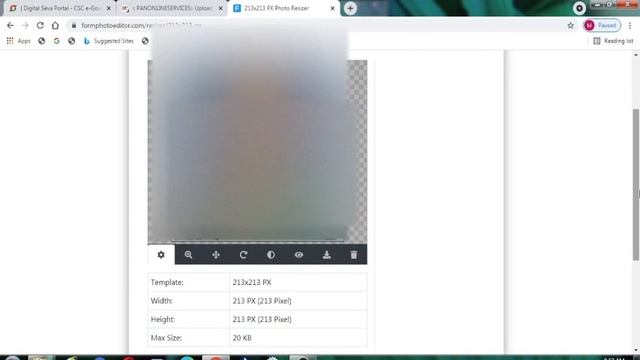
Task: Download the resized photo
Action: pos(327,255)
